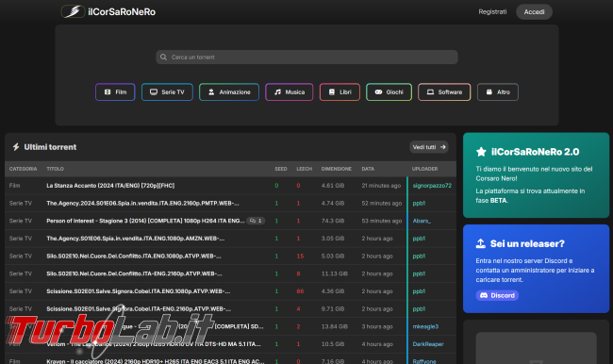
Task: Open Scissione.S02E01 1080p ATVP torrent
Action: 138,291
